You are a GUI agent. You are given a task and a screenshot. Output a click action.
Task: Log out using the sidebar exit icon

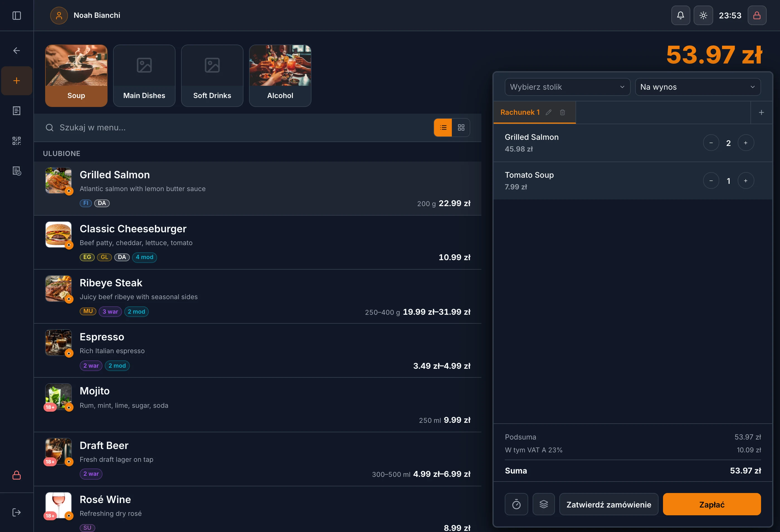(x=16, y=512)
